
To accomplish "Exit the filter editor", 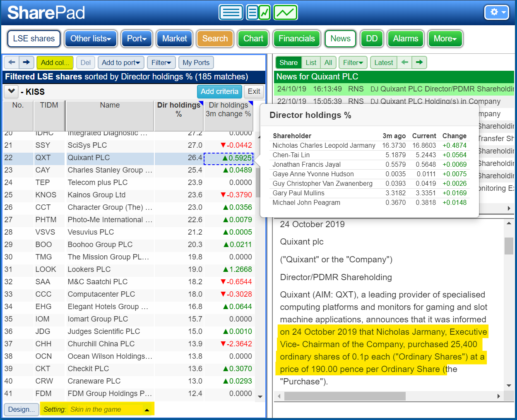I will 254,91.
